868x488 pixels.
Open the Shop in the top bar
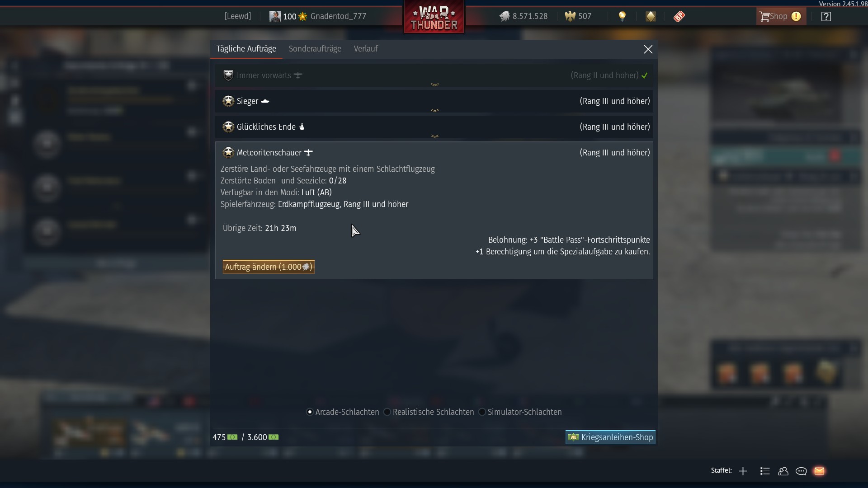[x=781, y=17]
